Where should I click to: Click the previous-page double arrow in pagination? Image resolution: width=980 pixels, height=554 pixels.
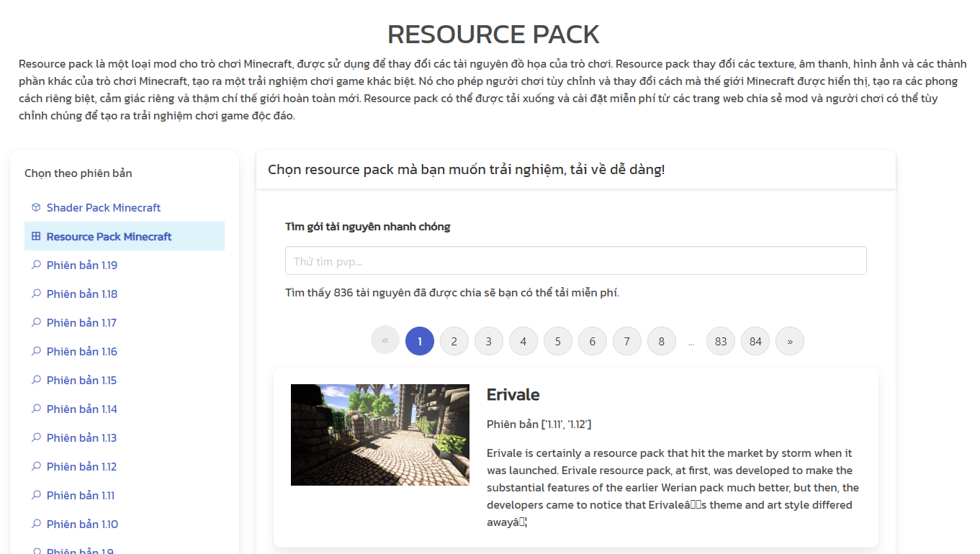[385, 340]
